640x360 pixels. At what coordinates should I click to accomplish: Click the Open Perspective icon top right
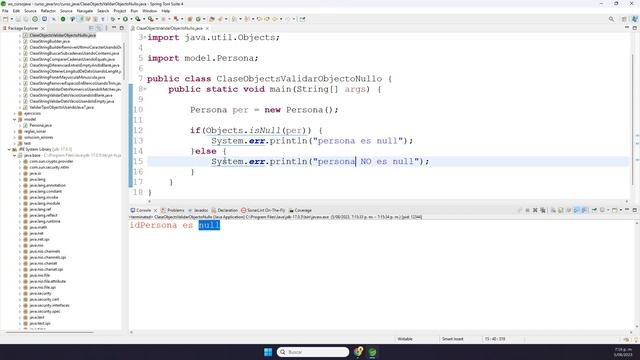(624, 19)
